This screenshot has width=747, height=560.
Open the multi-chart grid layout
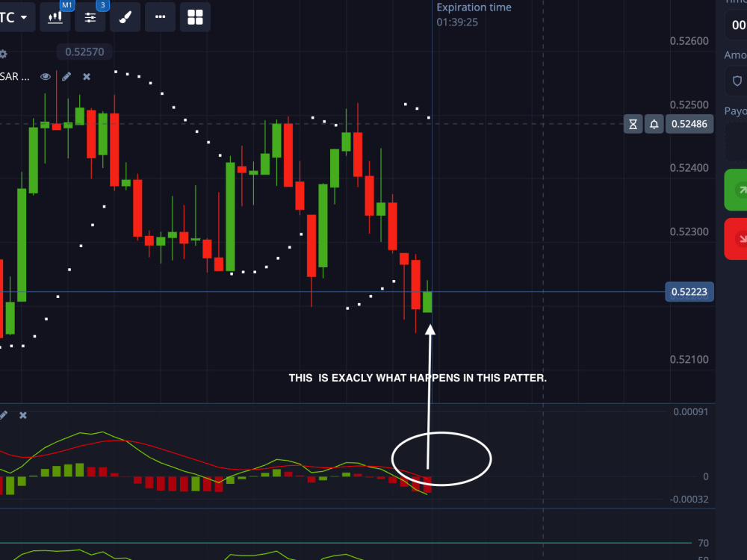[x=195, y=17]
